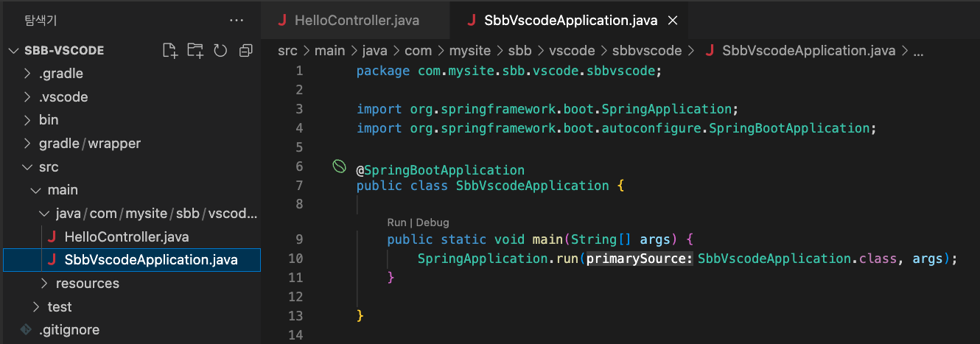This screenshot has width=980, height=344.
Task: Select the SbbVscodeApplication.java editor tab
Action: [x=568, y=21]
